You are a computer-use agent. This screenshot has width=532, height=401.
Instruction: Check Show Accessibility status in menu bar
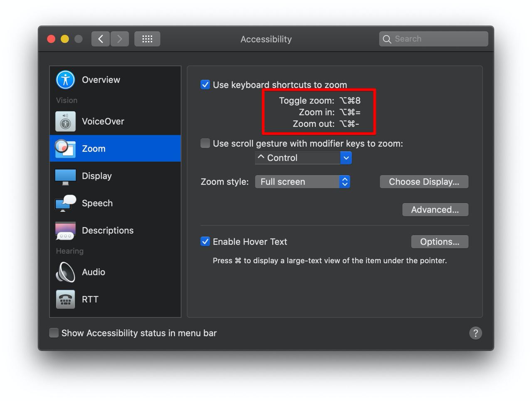click(x=54, y=333)
